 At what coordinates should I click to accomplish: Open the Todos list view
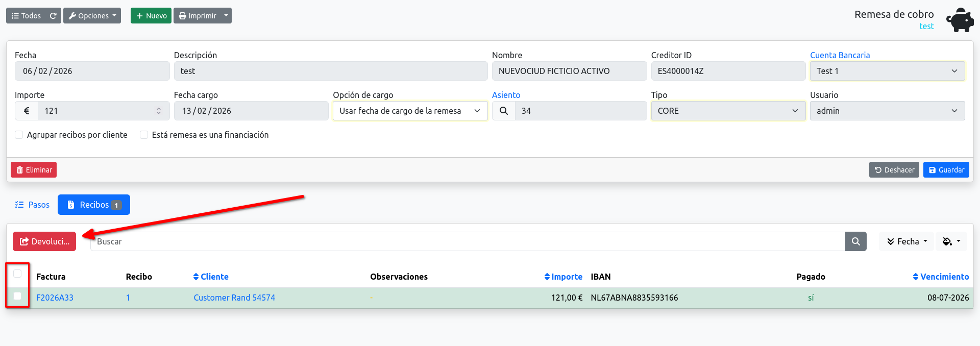pyautogui.click(x=26, y=16)
